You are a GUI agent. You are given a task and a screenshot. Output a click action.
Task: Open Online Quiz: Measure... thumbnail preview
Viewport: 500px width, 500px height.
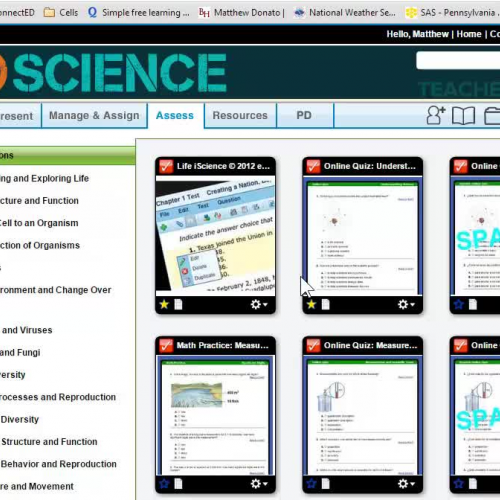pos(363,415)
